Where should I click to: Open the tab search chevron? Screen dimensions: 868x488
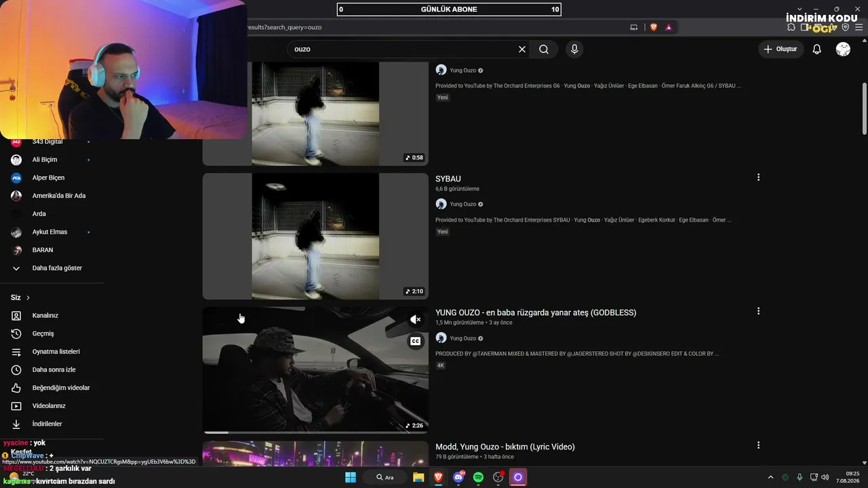click(x=800, y=9)
